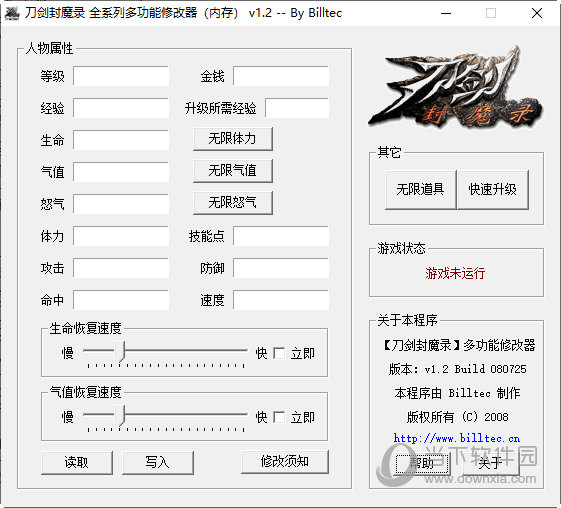Focus the 命中 input field

coord(121,300)
